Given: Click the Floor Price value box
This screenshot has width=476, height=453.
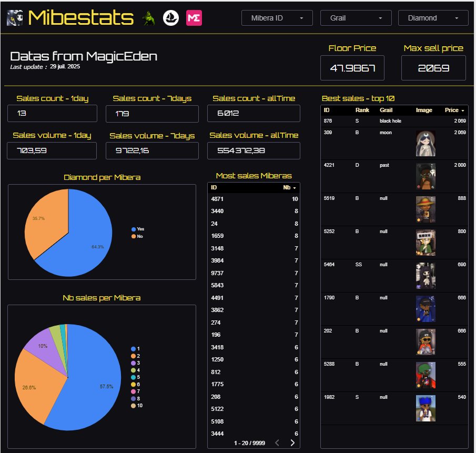Looking at the screenshot, I should tap(352, 67).
